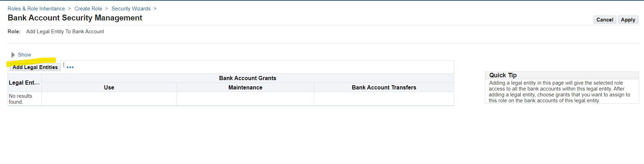Click the Add Legal Entity To Bank Account role name
This screenshot has width=644, height=164.
click(x=65, y=32)
